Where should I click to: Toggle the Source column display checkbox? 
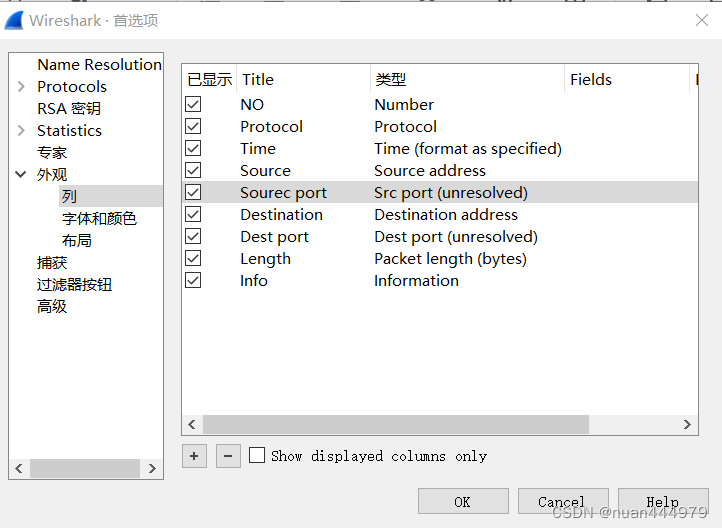tap(193, 170)
